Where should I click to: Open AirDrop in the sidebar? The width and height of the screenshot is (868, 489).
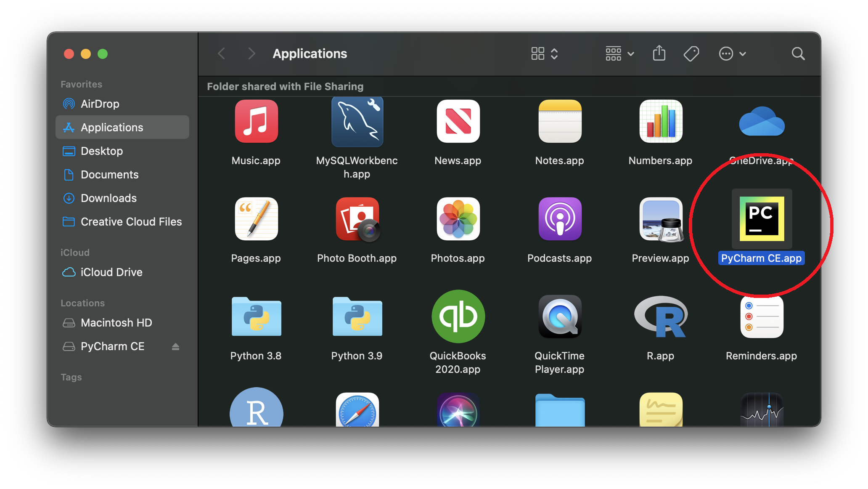(122, 104)
